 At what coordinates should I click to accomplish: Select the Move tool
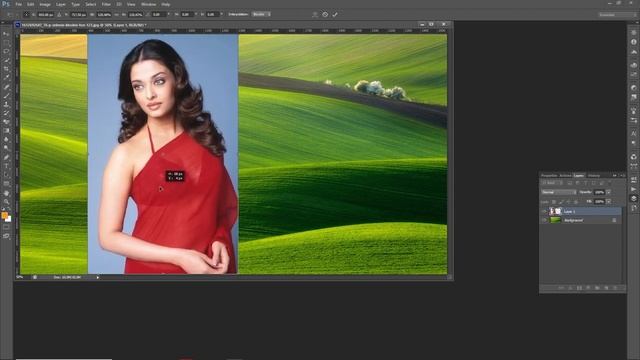click(6, 34)
